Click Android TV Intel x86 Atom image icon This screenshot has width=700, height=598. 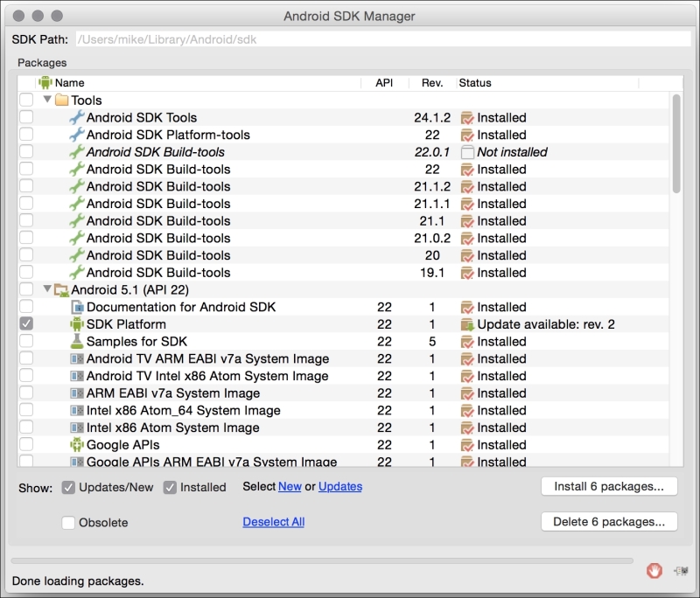[x=77, y=376]
